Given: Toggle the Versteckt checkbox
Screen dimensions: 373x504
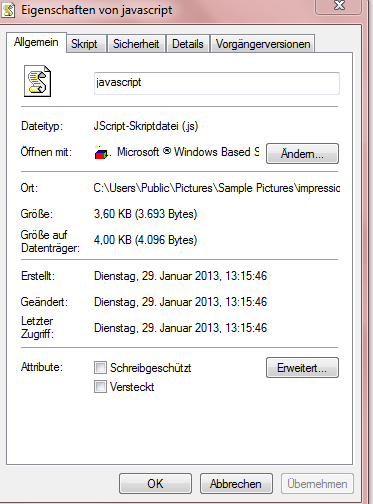Looking at the screenshot, I should coord(100,387).
